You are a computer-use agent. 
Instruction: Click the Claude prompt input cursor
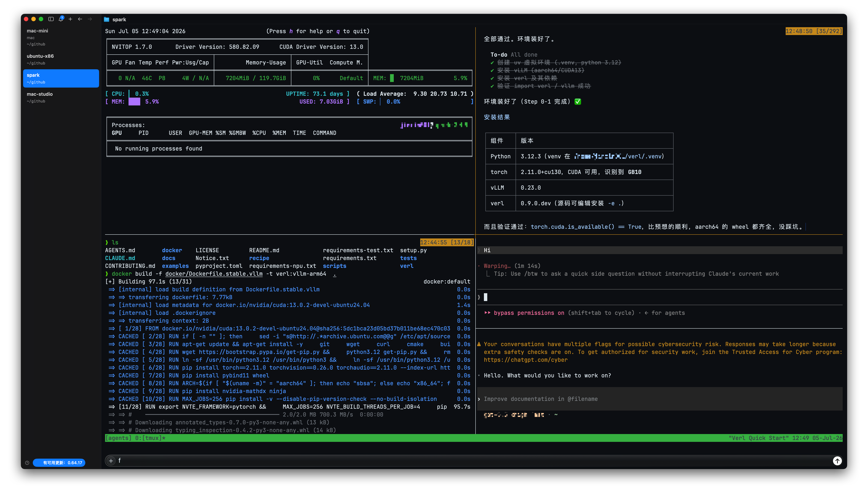click(x=485, y=297)
